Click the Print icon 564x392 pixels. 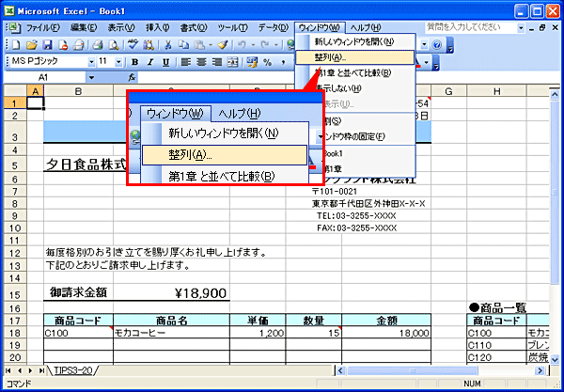pos(98,45)
